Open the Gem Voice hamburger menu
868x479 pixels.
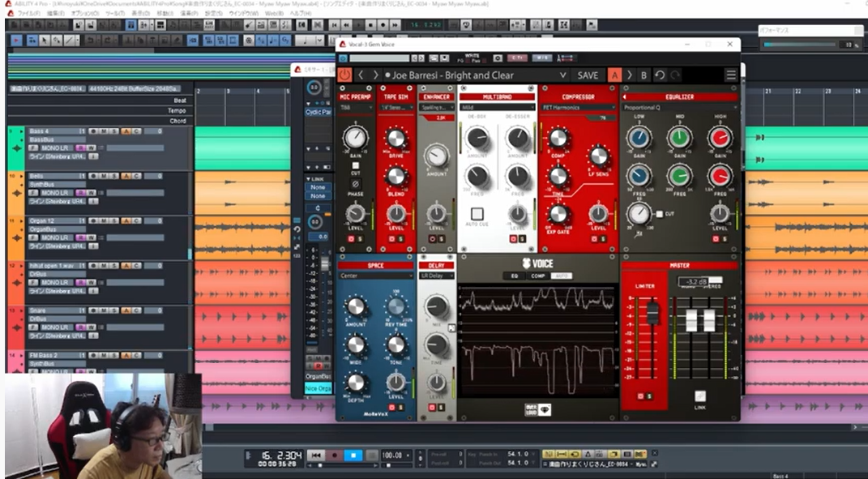point(731,75)
